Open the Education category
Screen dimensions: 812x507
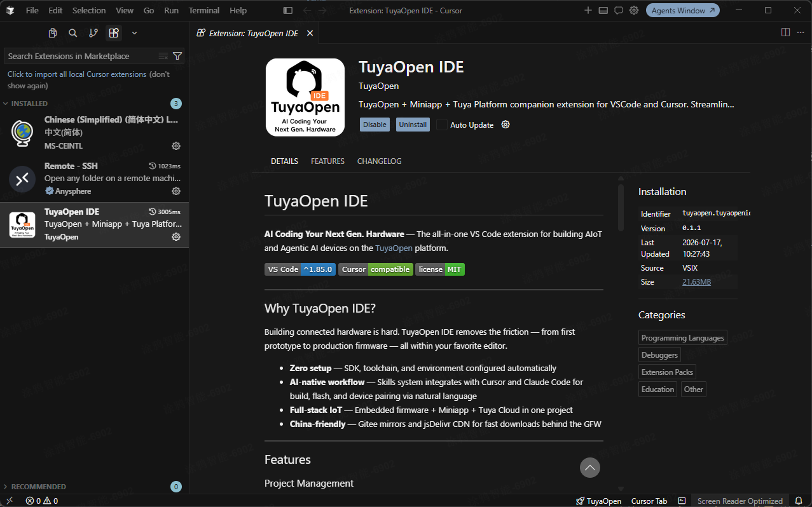[x=657, y=389]
